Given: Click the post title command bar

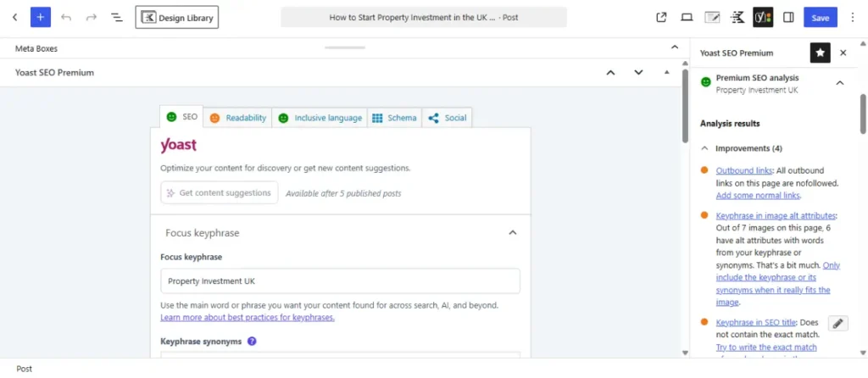Looking at the screenshot, I should 424,17.
